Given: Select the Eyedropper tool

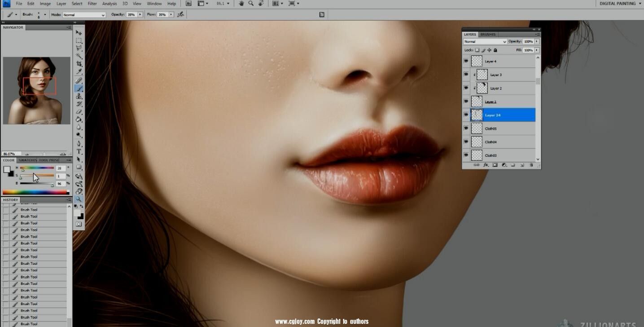Looking at the screenshot, I should pos(79,72).
